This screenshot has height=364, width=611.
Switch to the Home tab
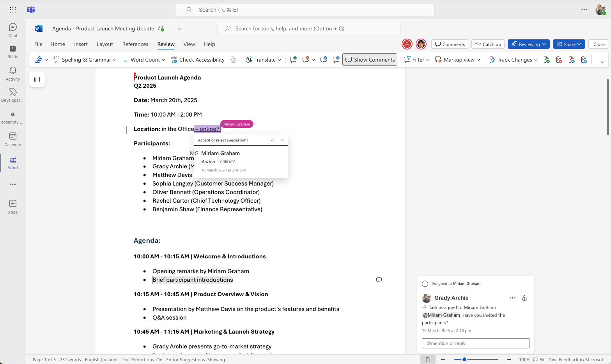(x=58, y=44)
